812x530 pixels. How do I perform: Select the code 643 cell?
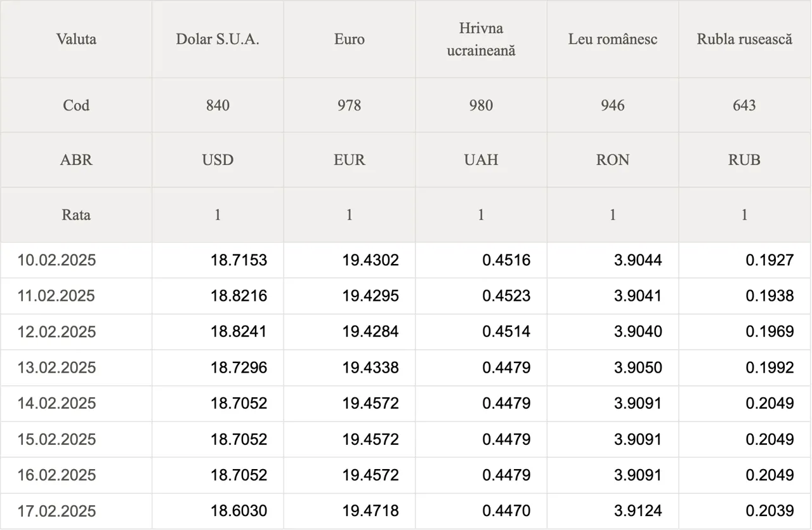[745, 105]
